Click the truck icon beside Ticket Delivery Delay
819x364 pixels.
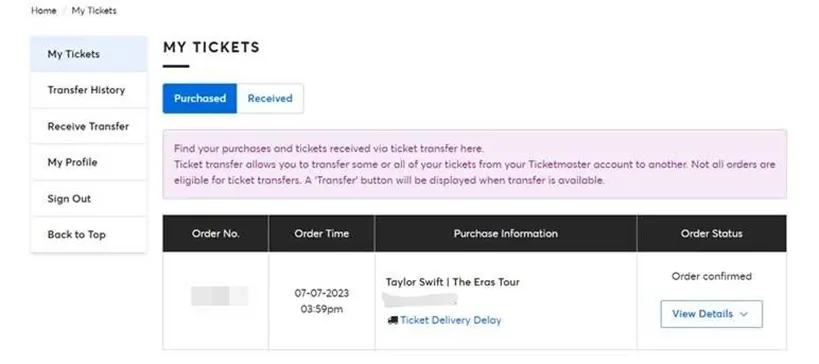click(393, 320)
